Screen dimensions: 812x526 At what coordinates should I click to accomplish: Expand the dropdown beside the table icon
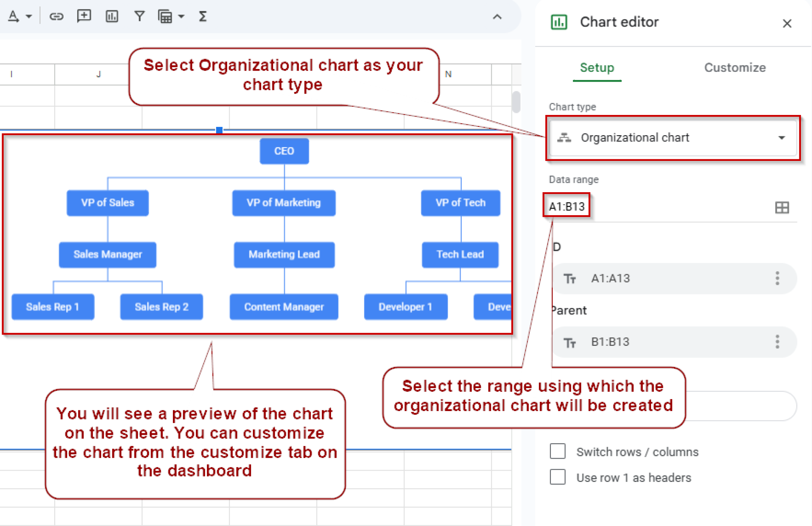[181, 17]
